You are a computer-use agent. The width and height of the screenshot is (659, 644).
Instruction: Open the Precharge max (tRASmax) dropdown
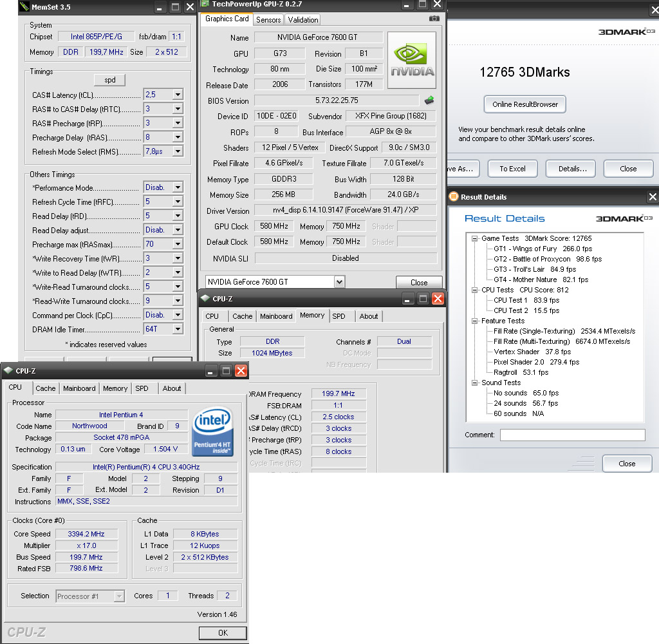tap(178, 244)
